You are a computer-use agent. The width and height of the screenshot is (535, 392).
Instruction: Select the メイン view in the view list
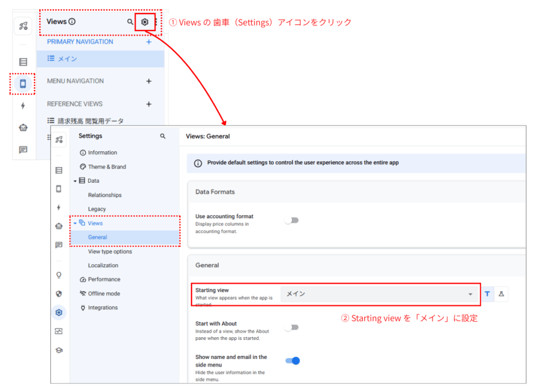pyautogui.click(x=68, y=58)
